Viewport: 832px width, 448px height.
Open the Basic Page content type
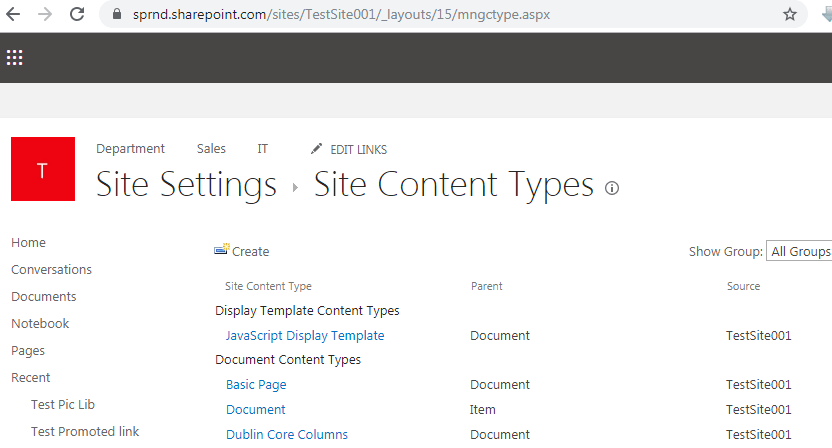tap(256, 384)
